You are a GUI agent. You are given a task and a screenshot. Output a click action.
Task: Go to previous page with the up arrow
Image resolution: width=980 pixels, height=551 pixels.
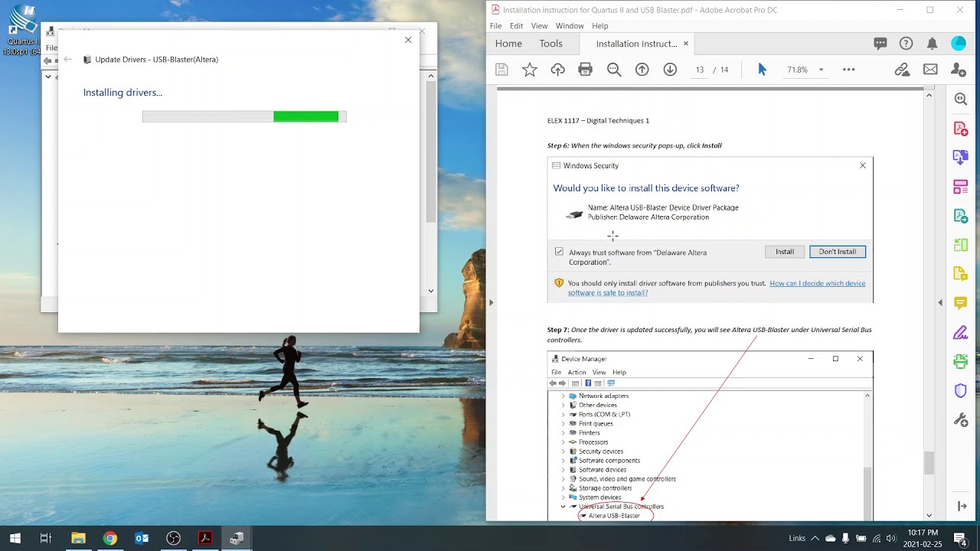point(642,70)
